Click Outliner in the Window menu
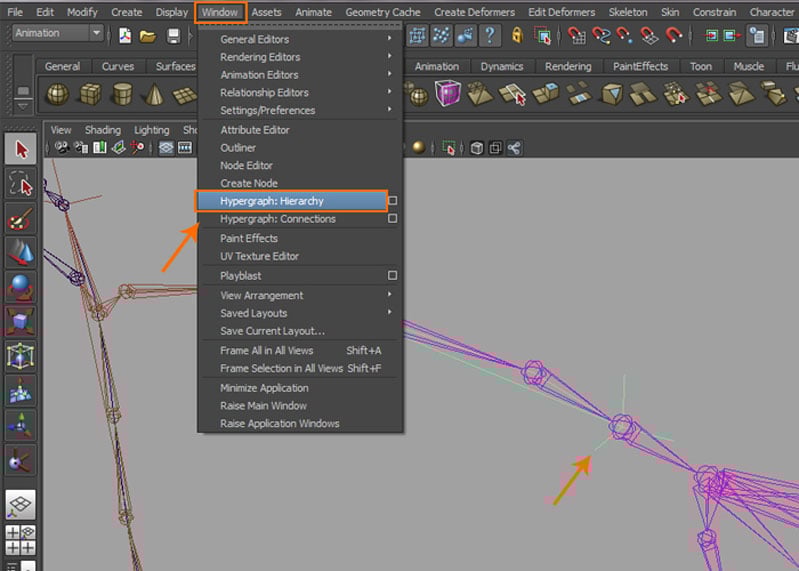The image size is (799, 571). [238, 148]
